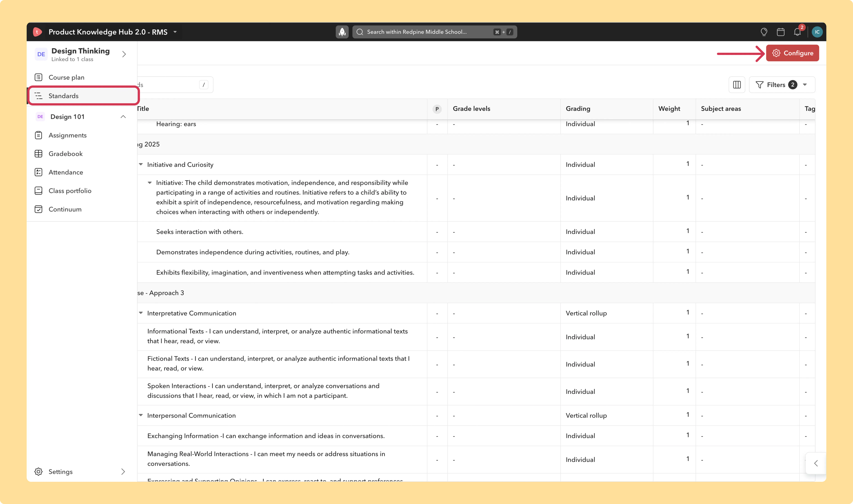Select the Fictional Texts standard row
Screen dimensions: 853x504
point(476,364)
